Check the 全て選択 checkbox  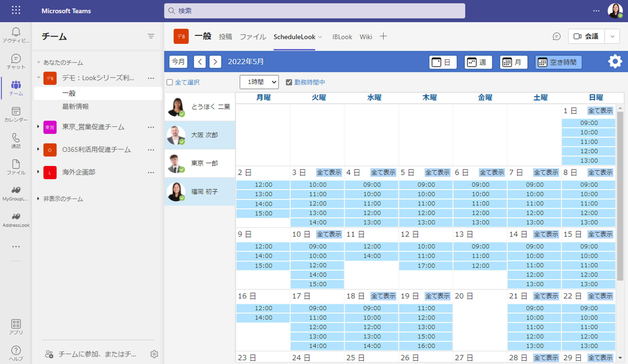tap(169, 82)
